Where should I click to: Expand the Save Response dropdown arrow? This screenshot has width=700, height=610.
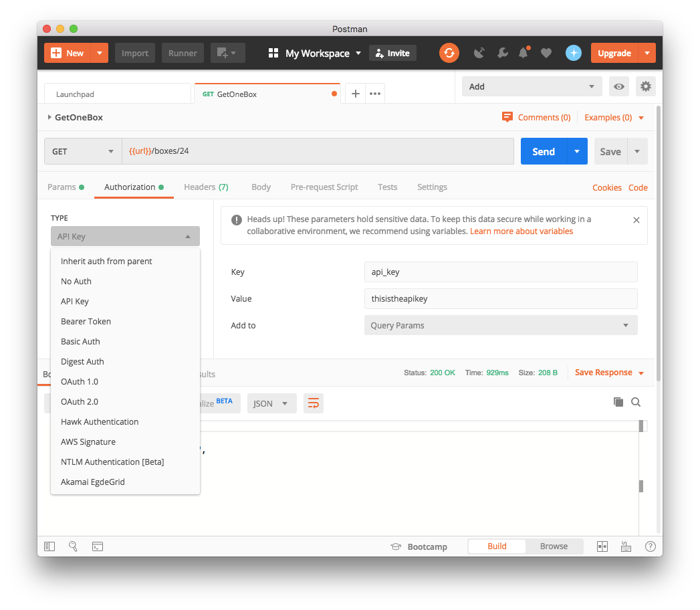(x=641, y=373)
